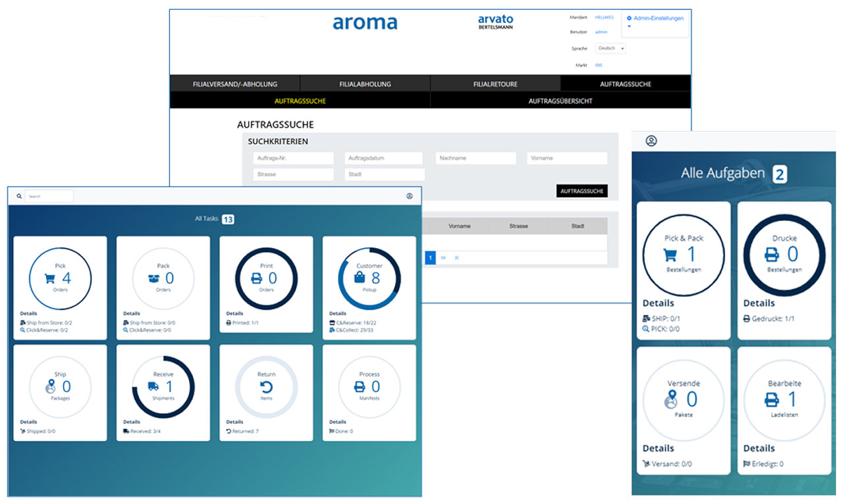Click 'C&Reserve: 18/22' in the Customer card
This screenshot has width=843, height=504.
[356, 323]
